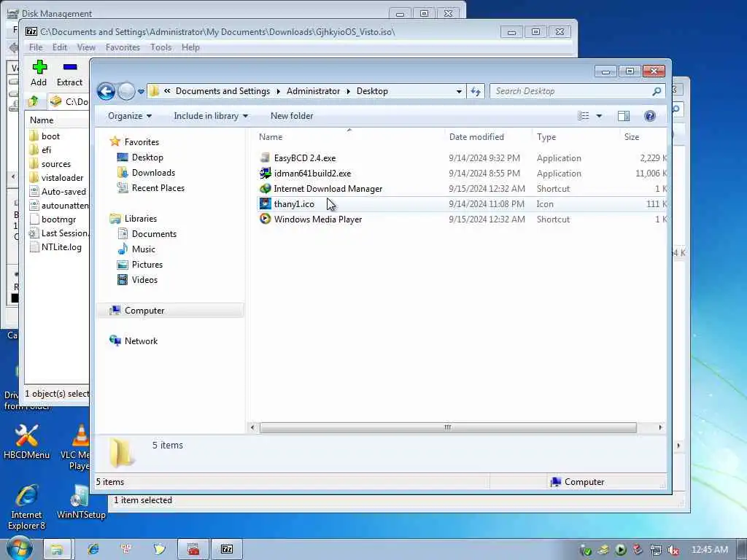Viewport: 747px width, 560px height.
Task: Toggle the preview pane icon
Action: 624,116
